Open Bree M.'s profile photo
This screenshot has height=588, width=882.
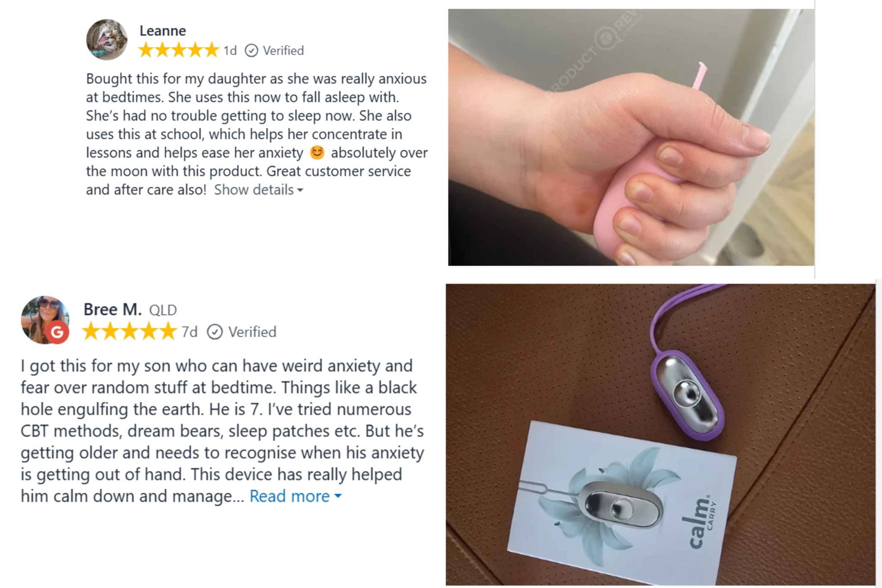pos(45,320)
